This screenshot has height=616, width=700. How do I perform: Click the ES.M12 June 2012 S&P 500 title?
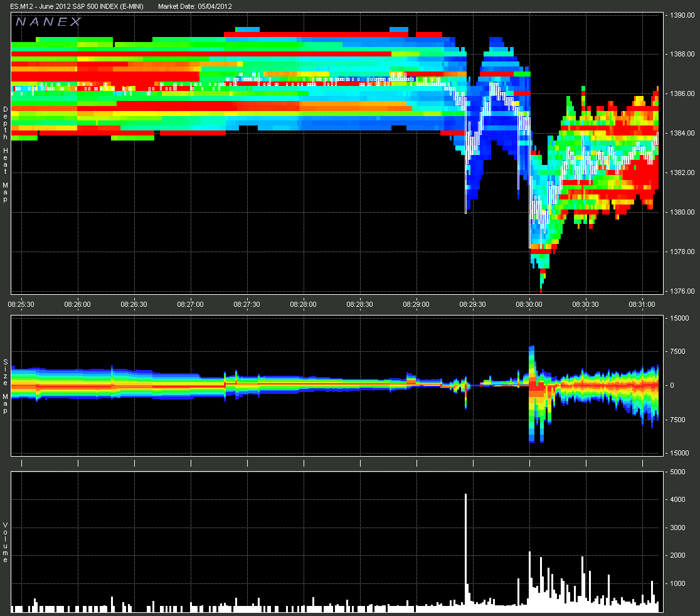click(77, 6)
